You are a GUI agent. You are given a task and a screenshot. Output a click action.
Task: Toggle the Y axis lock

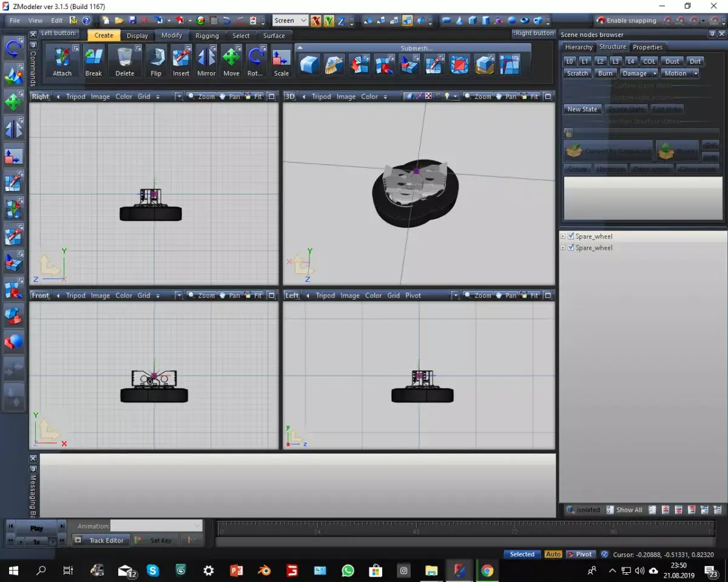coord(328,20)
